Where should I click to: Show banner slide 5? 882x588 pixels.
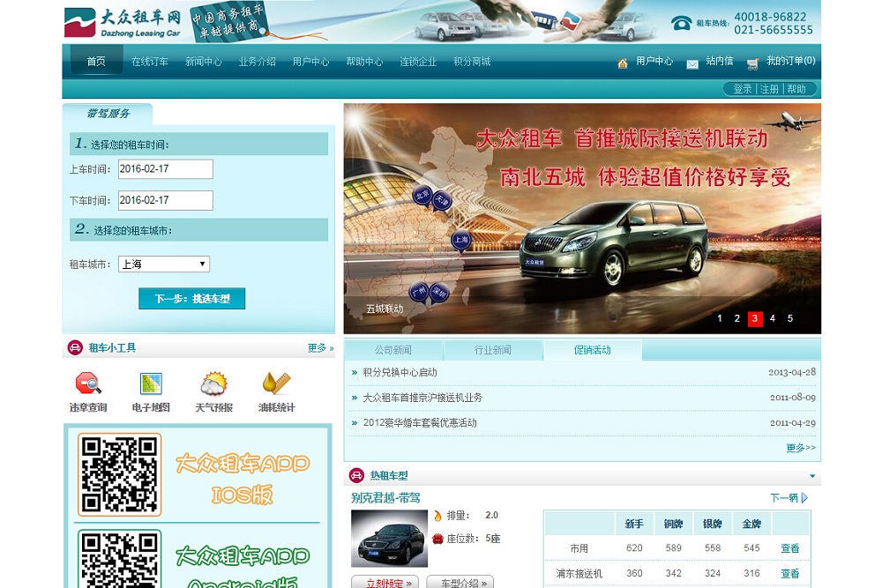[789, 318]
